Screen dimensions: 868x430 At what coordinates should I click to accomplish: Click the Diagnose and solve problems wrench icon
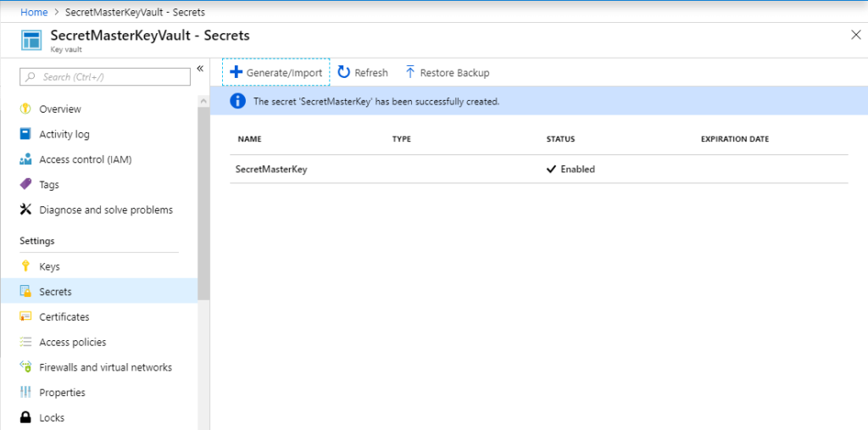(25, 210)
